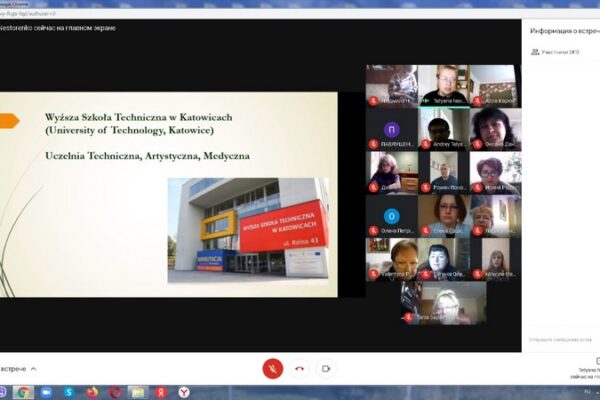
Task: Select the Роман video tile
Action: pyautogui.click(x=444, y=173)
